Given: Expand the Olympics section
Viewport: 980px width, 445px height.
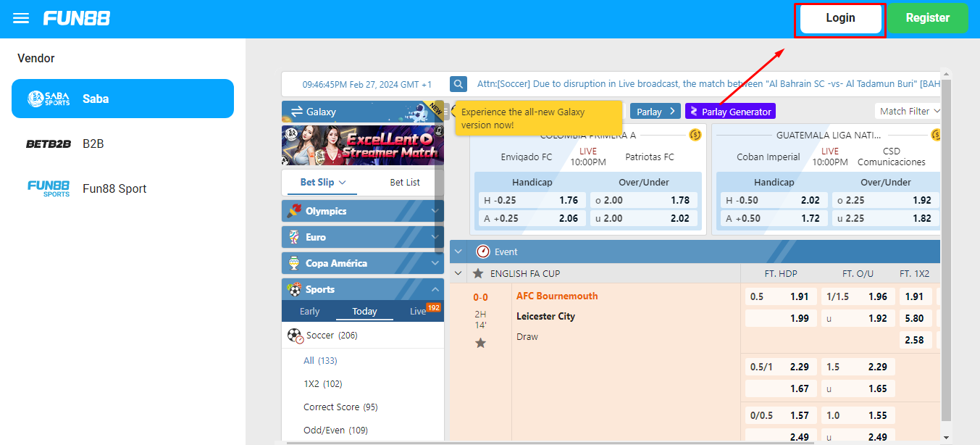Looking at the screenshot, I should [363, 211].
